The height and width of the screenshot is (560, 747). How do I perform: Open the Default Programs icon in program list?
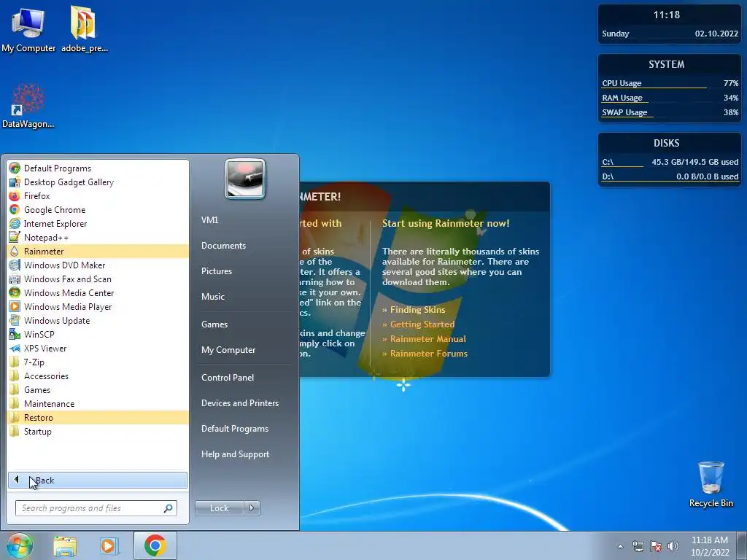15,168
